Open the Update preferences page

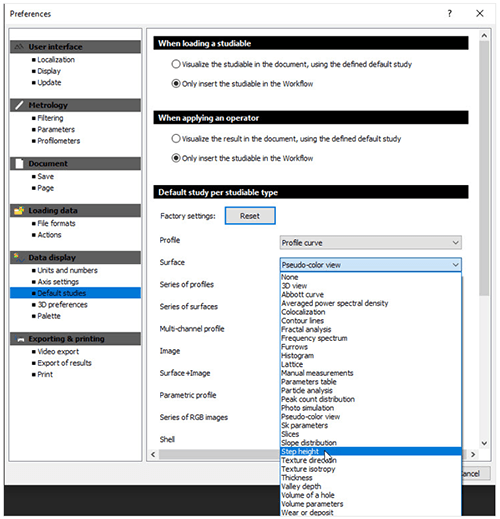pyautogui.click(x=49, y=82)
